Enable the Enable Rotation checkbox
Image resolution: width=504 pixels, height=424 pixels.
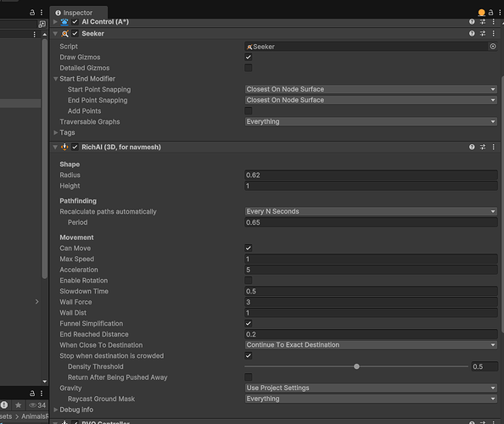point(248,281)
